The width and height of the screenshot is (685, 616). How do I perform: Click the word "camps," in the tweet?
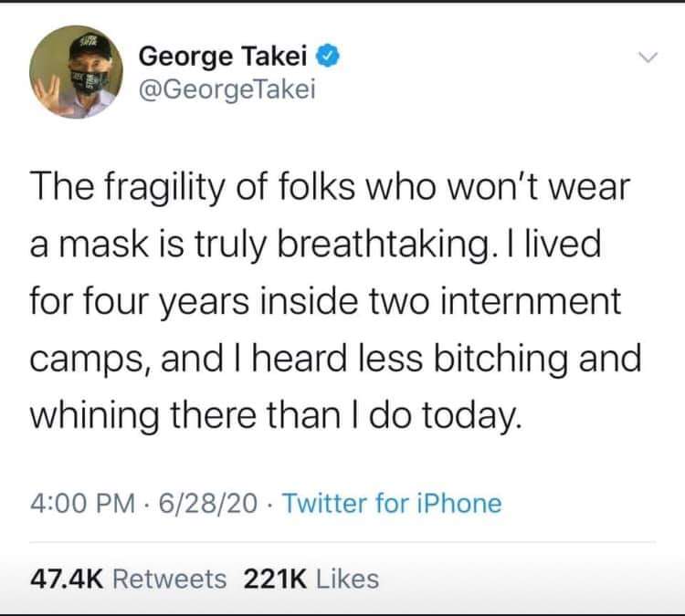pos(91,360)
